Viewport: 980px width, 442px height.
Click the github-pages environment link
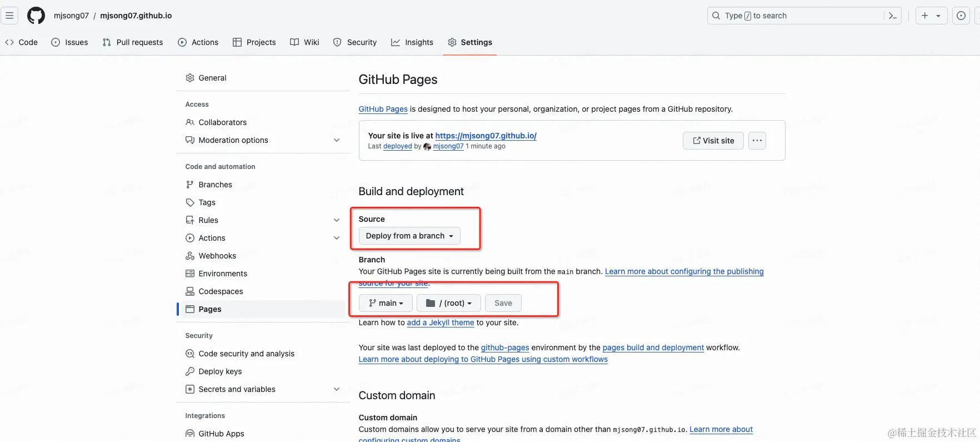pyautogui.click(x=505, y=347)
